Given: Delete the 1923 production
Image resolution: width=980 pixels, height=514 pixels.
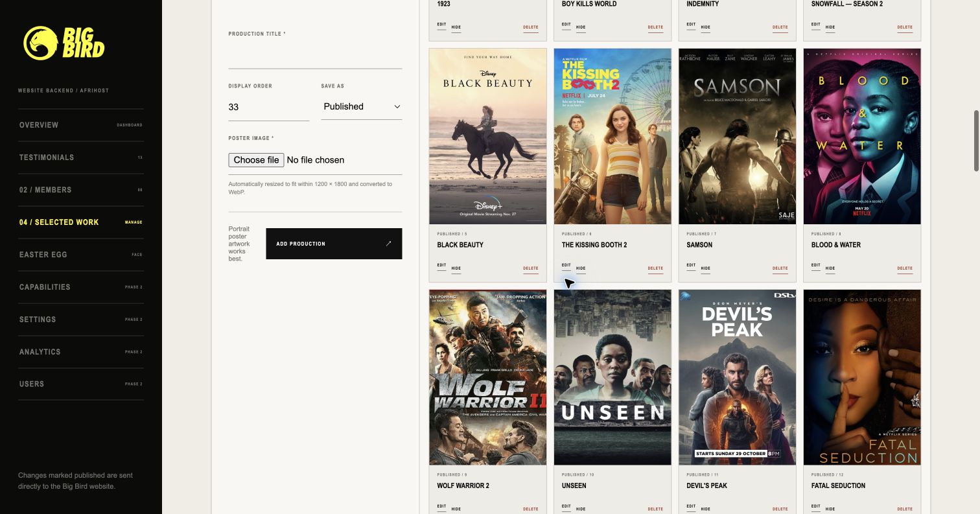Looking at the screenshot, I should pos(531,27).
